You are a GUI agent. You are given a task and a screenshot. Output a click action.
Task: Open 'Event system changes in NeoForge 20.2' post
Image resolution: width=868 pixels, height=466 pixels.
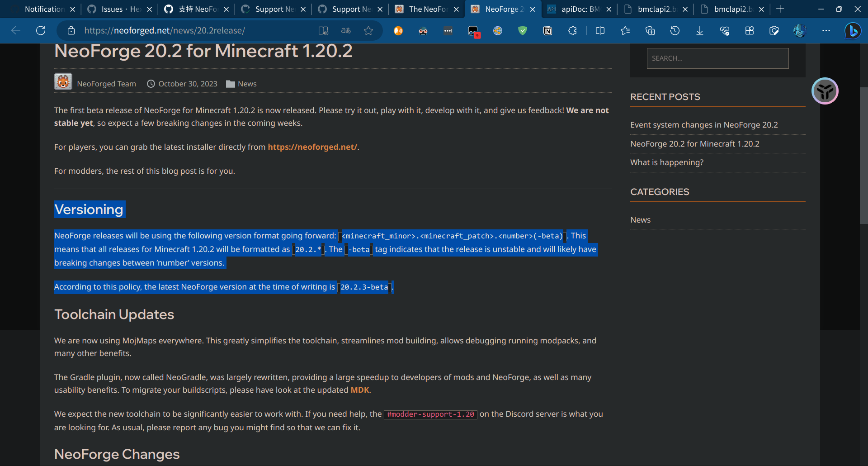704,125
